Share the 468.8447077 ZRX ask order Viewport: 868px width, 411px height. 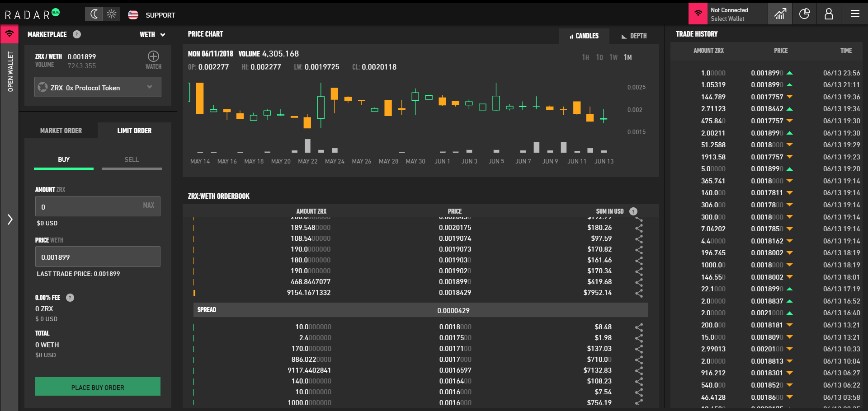pyautogui.click(x=639, y=282)
